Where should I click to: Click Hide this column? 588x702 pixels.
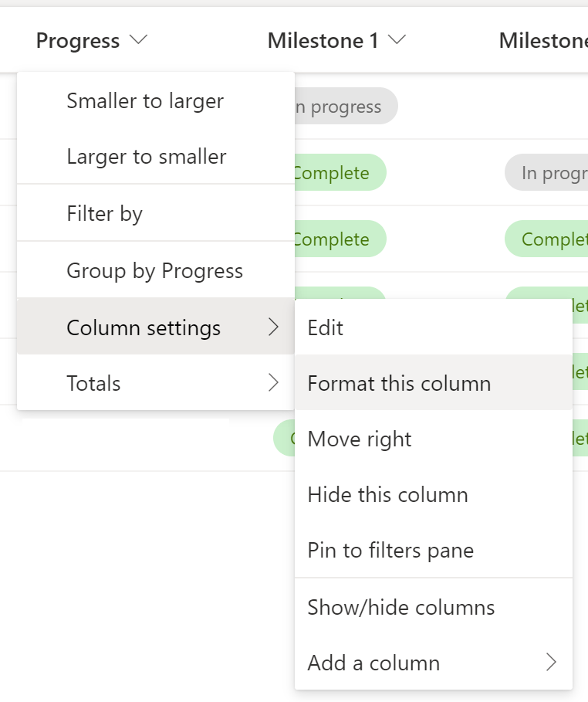point(387,495)
